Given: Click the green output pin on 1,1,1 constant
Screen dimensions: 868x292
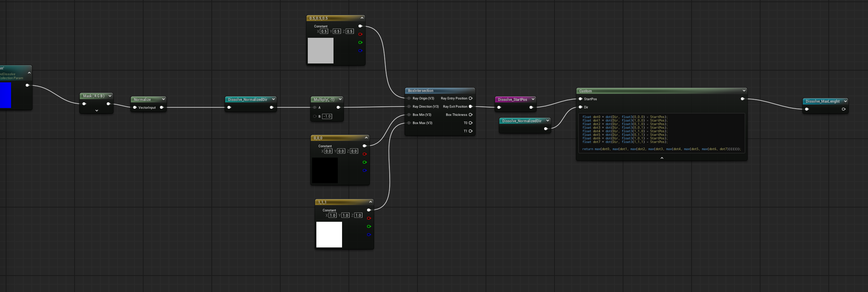Looking at the screenshot, I should pos(369,226).
